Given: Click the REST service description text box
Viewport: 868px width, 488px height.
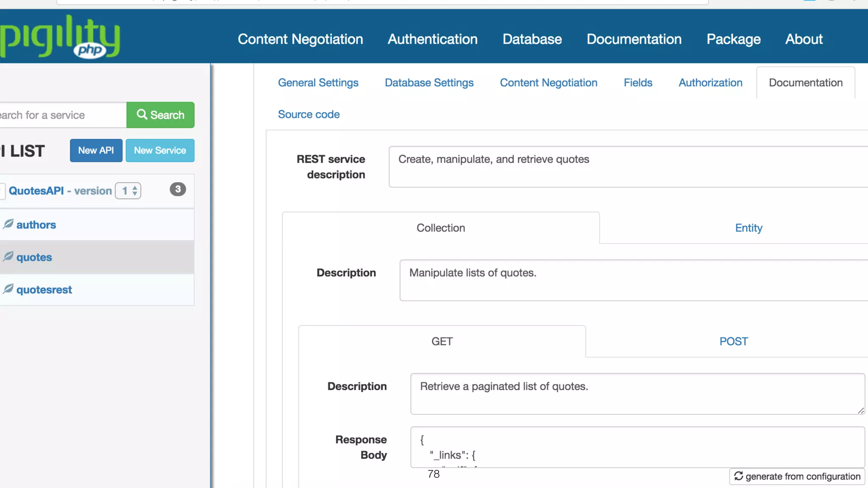Looking at the screenshot, I should click(627, 166).
